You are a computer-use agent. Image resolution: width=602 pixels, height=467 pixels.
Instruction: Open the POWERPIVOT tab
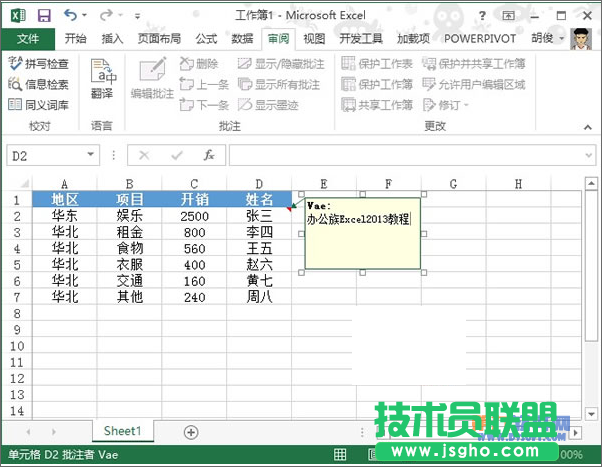[480, 38]
